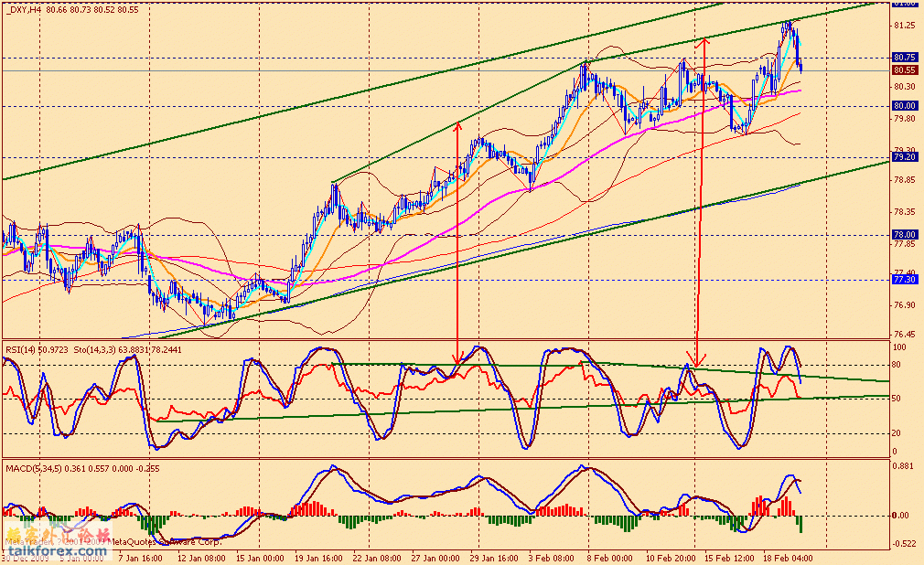Click the 3 Feb 08:00 time label
Image resolution: width=924 pixels, height=565 pixels.
click(552, 559)
